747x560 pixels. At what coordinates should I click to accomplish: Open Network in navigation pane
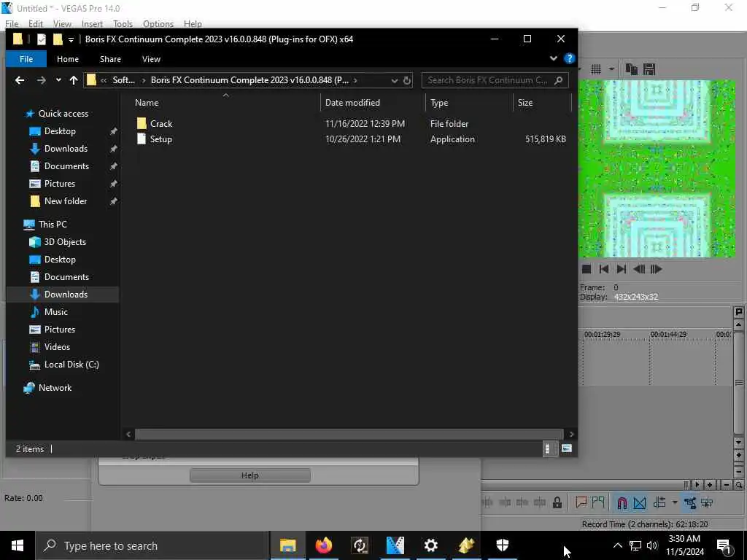[x=55, y=388]
